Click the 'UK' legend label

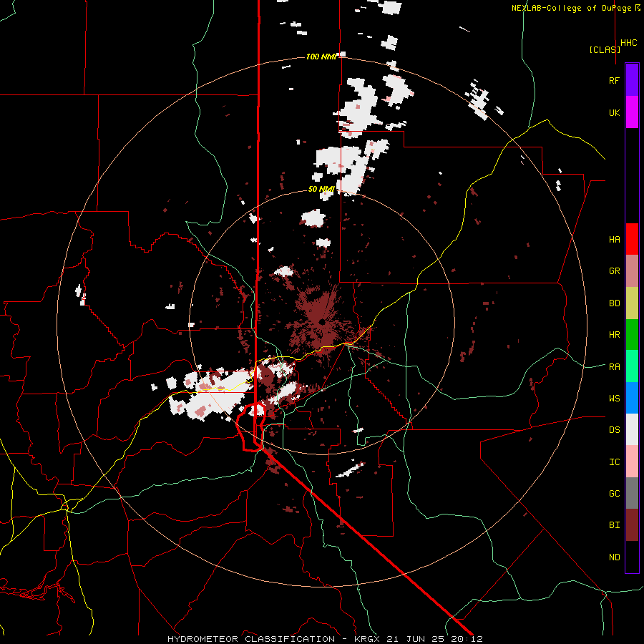click(x=614, y=112)
